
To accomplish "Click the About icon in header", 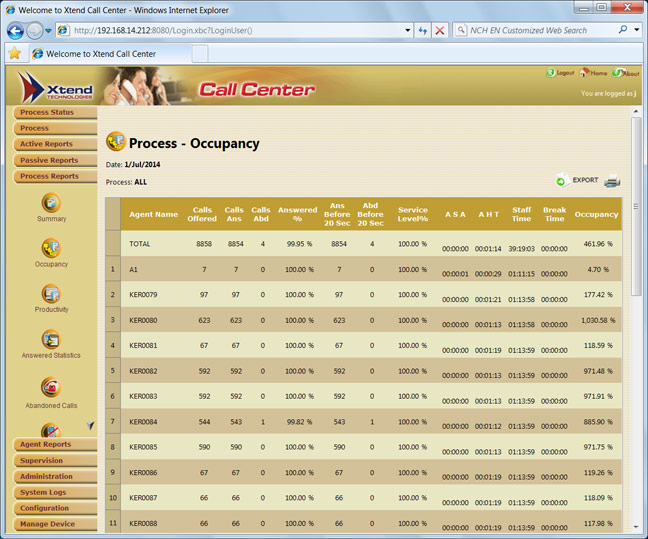I will tap(617, 72).
